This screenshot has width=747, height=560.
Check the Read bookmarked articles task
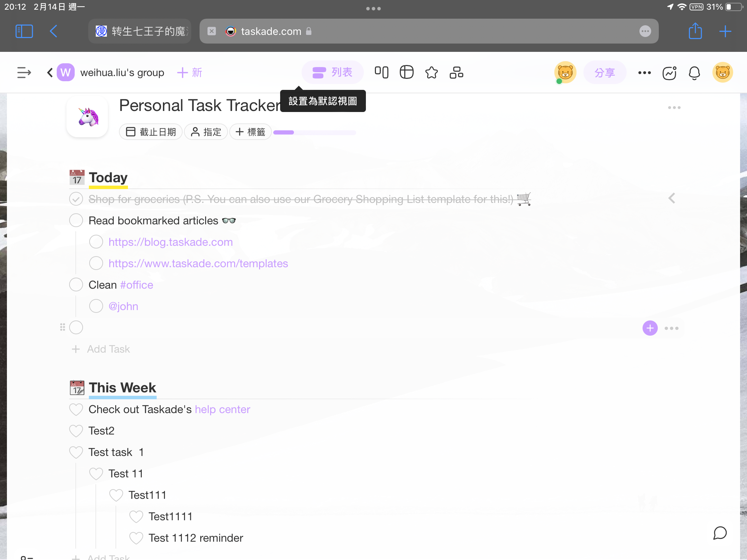pos(76,220)
